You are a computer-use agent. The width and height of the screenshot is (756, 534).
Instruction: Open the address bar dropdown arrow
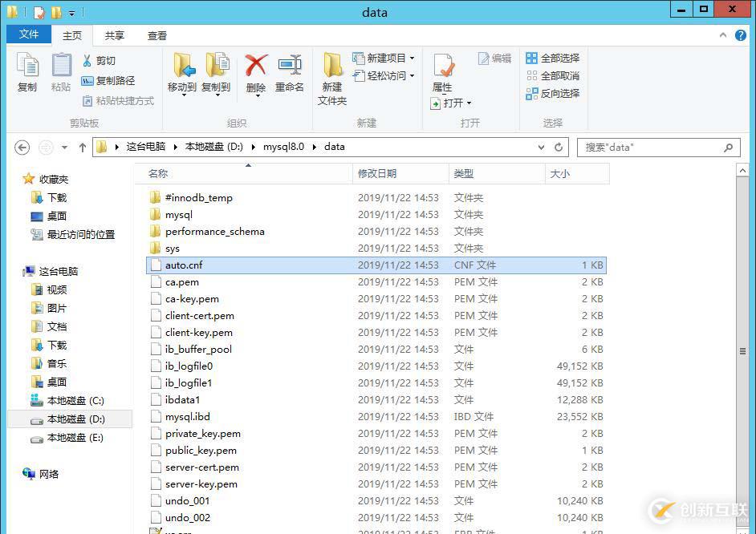(542, 147)
